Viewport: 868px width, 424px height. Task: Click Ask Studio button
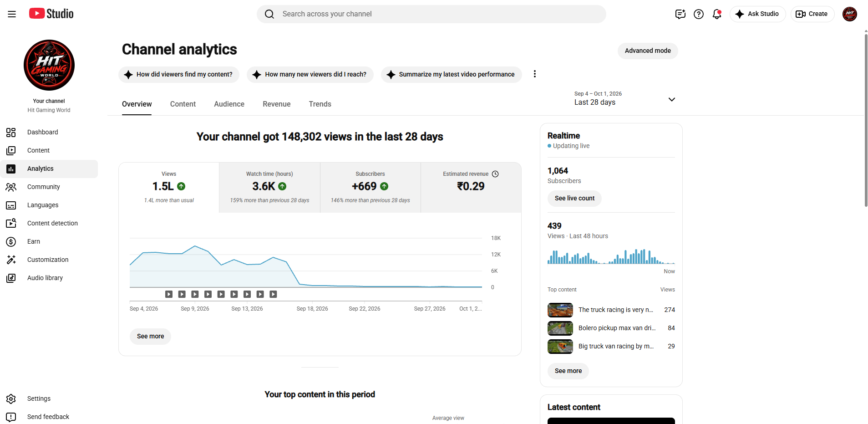pos(757,14)
